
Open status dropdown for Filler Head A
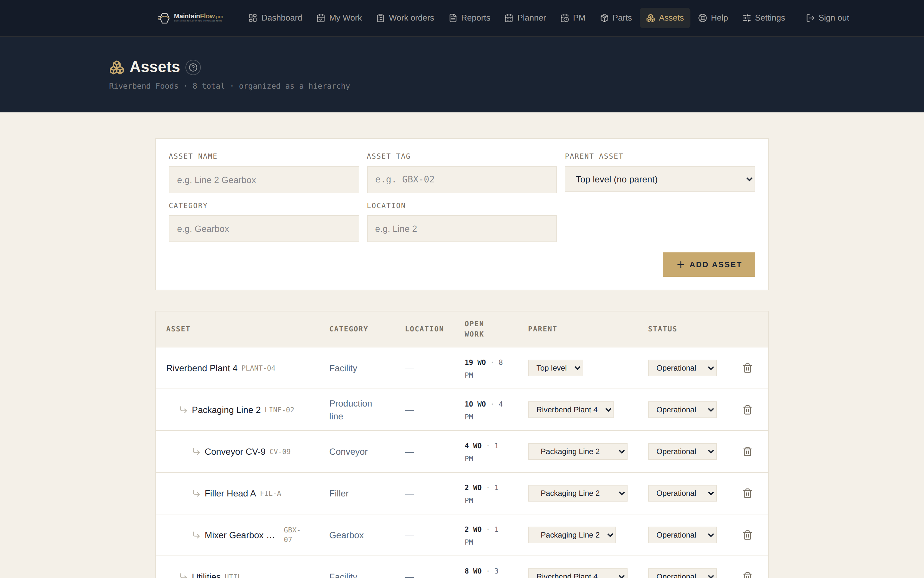682,493
